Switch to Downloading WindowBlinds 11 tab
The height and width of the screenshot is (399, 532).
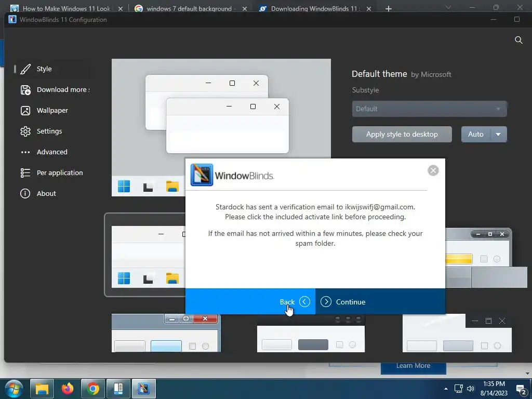pos(313,8)
